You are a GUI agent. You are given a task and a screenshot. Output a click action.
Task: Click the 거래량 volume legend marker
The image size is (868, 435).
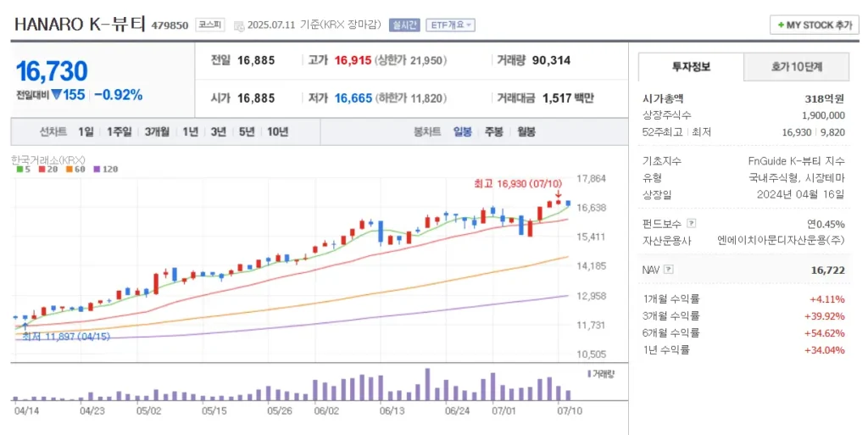[589, 373]
